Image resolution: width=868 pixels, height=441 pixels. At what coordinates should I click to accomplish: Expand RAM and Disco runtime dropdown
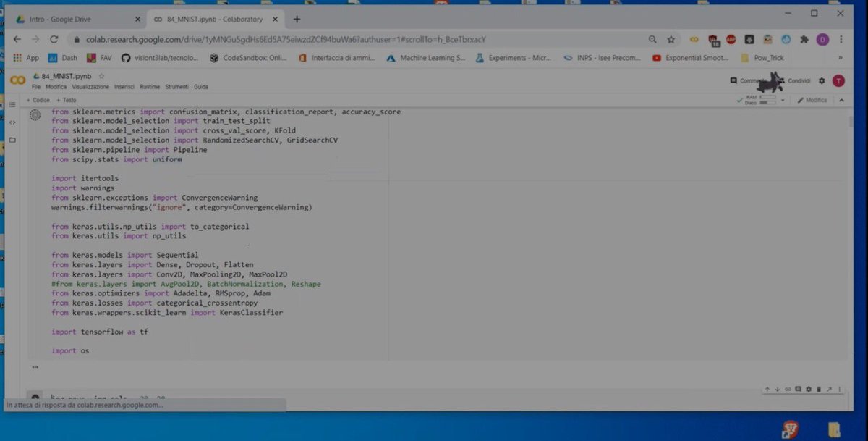(783, 100)
